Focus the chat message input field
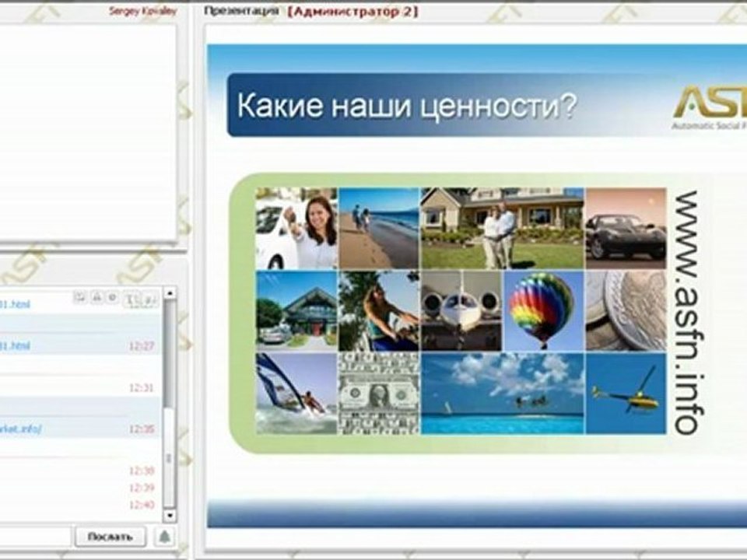The height and width of the screenshot is (560, 747). pyautogui.click(x=35, y=537)
